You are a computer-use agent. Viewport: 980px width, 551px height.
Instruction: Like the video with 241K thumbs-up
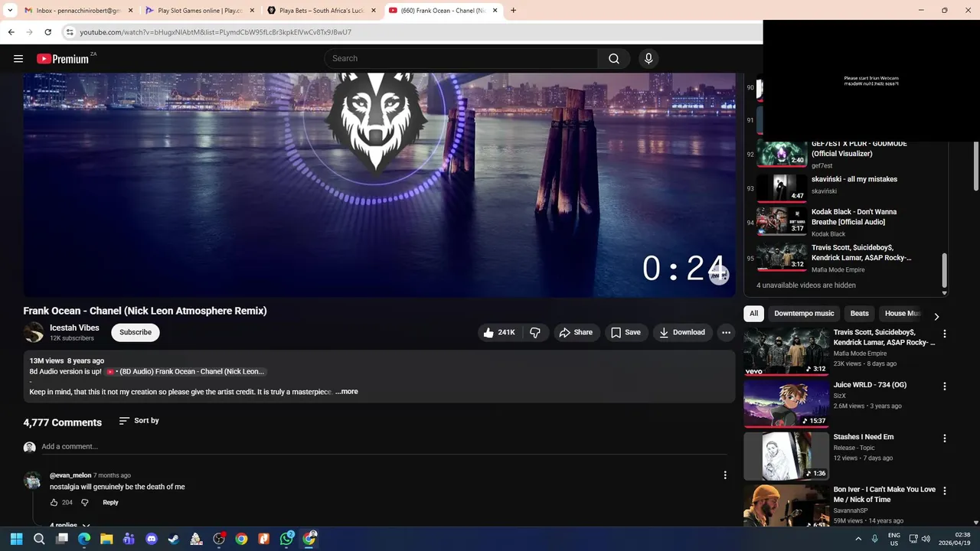(498, 332)
